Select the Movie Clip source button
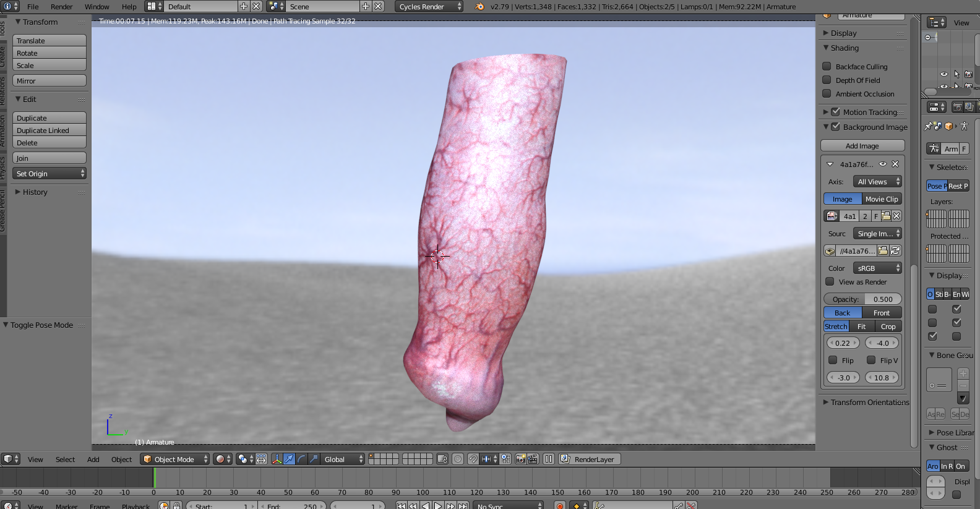 tap(882, 199)
